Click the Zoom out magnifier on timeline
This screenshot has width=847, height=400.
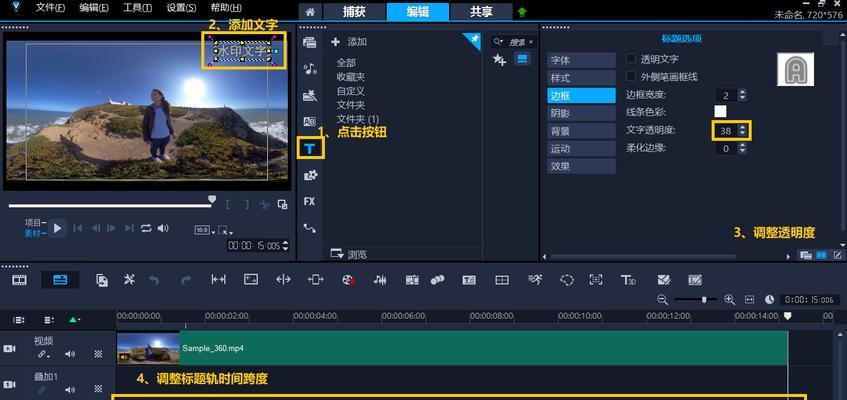(662, 299)
